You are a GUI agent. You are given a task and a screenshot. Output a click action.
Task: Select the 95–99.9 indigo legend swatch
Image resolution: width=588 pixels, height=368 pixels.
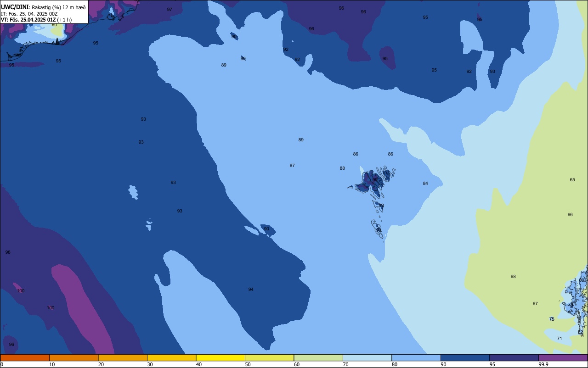[514, 357]
